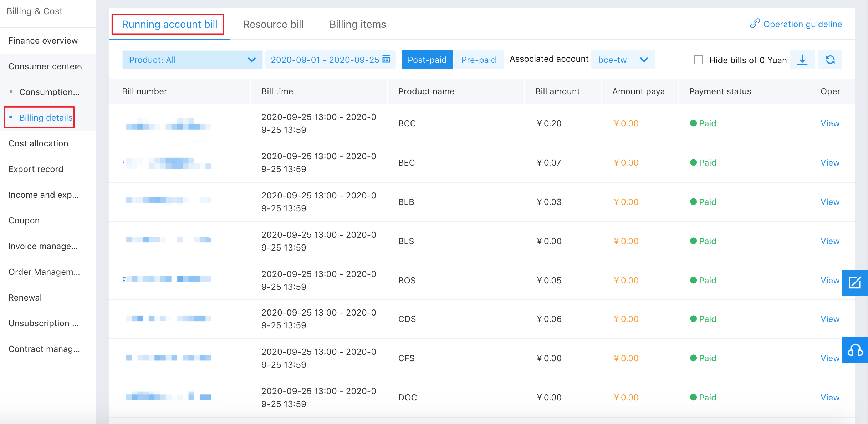Open the Coupon sidebar item
Viewport: 868px width, 424px height.
click(24, 220)
